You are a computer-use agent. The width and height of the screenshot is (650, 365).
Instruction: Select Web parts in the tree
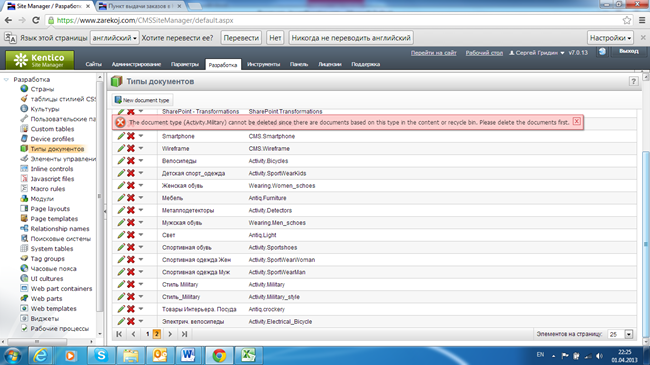[46, 299]
